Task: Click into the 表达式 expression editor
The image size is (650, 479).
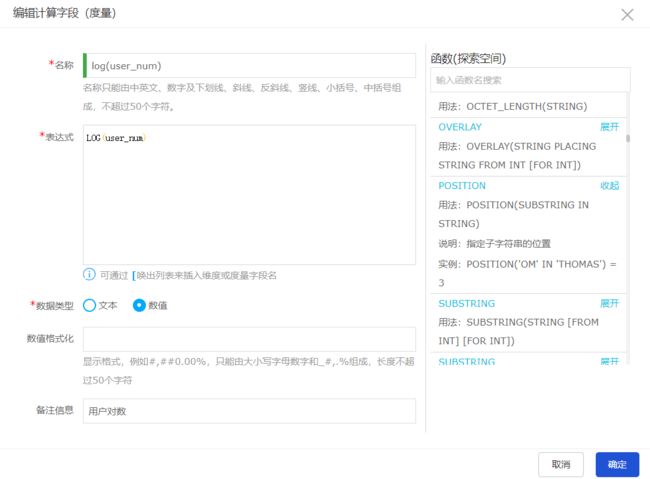Action: click(250, 195)
